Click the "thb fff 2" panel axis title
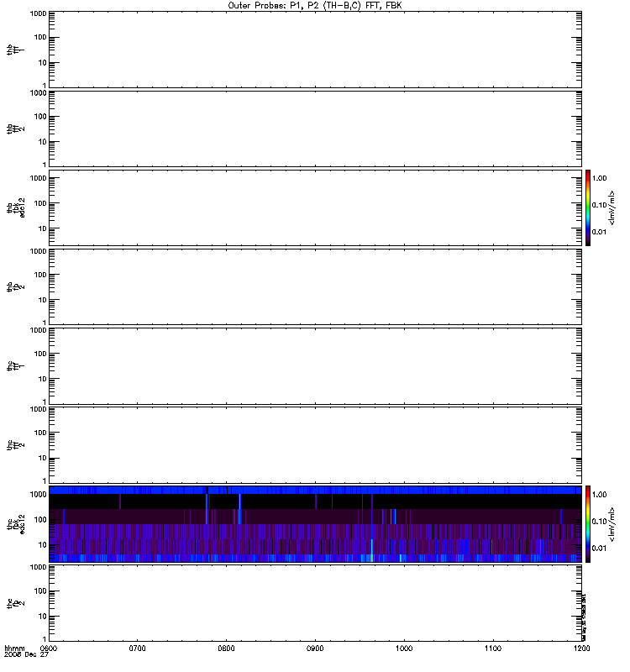Viewport: 630px width, 672px height. click(15, 129)
